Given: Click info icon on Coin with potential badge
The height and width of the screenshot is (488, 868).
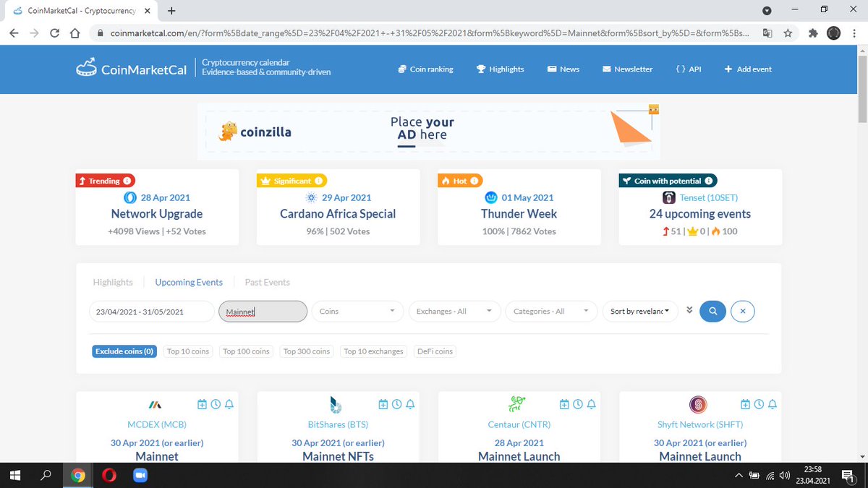Looking at the screenshot, I should pos(709,181).
